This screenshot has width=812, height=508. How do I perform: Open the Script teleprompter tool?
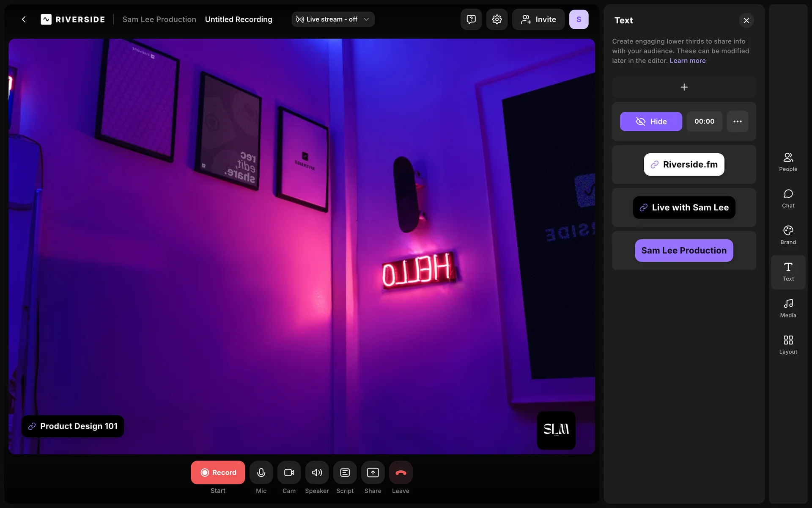[345, 472]
